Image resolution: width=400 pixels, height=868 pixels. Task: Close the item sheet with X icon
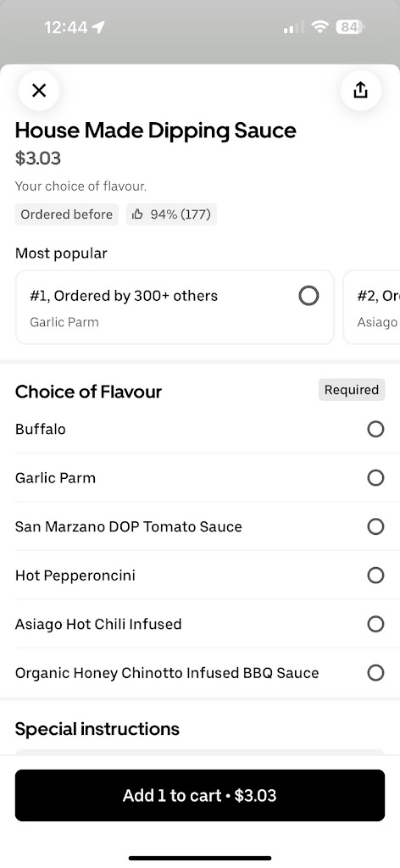[x=39, y=90]
